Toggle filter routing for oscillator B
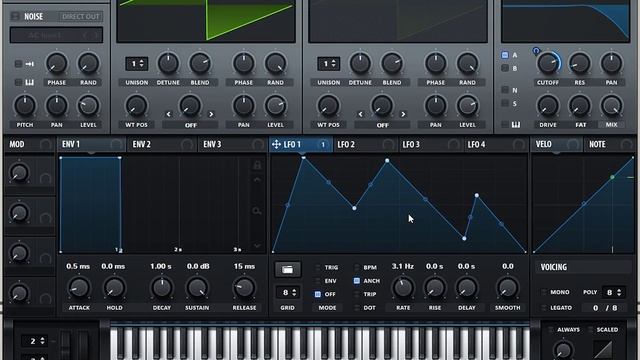 pyautogui.click(x=505, y=68)
